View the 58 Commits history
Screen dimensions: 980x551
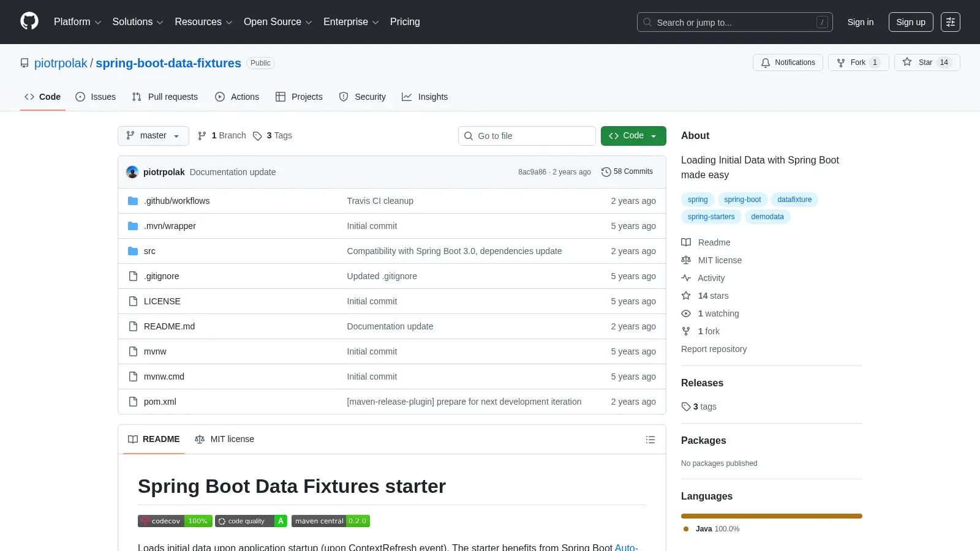click(x=627, y=172)
